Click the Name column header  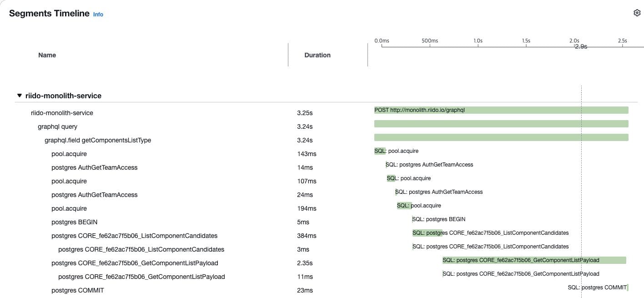click(47, 55)
